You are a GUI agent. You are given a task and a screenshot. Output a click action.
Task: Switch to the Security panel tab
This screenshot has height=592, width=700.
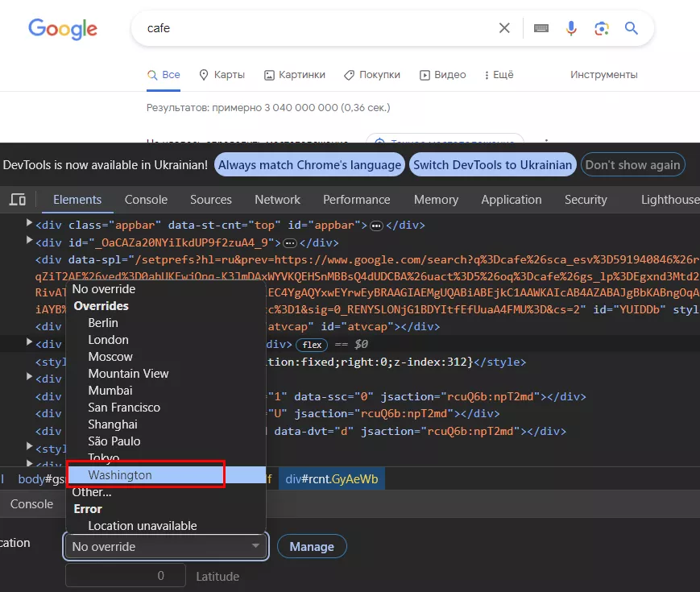point(586,200)
